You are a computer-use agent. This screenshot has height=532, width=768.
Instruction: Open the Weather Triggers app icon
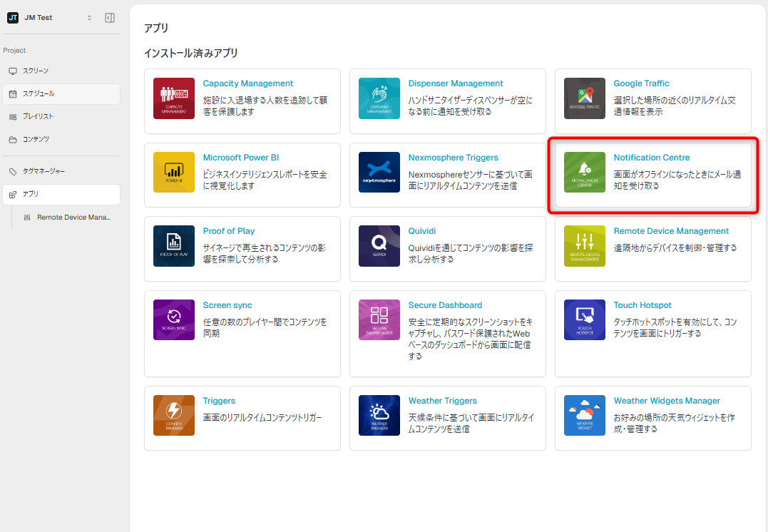pos(379,416)
